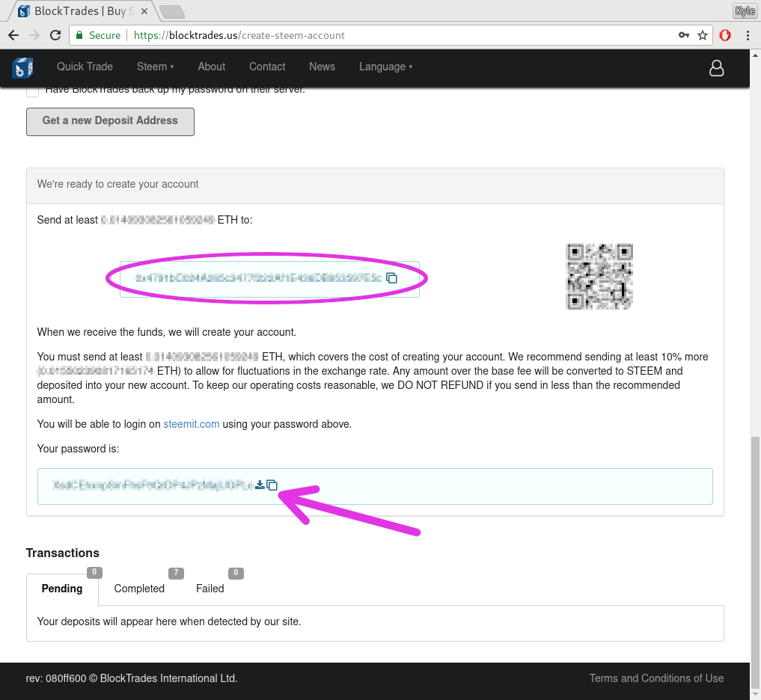The height and width of the screenshot is (700, 761).
Task: Switch to the Pending transactions tab
Action: tap(62, 589)
